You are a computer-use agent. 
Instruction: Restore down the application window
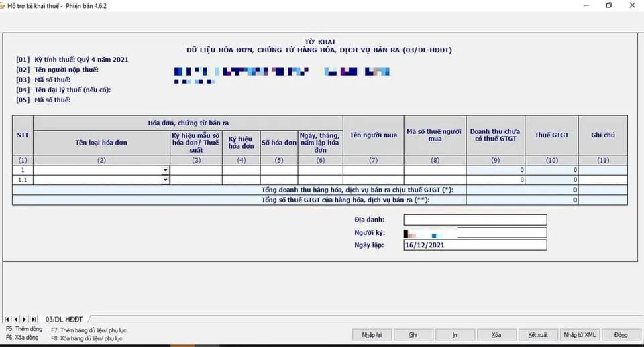click(608, 5)
